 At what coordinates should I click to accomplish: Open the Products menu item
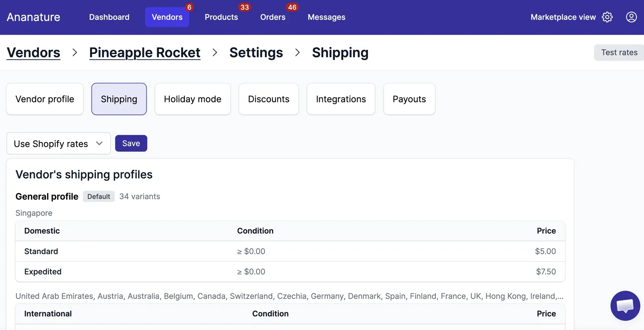(x=221, y=17)
